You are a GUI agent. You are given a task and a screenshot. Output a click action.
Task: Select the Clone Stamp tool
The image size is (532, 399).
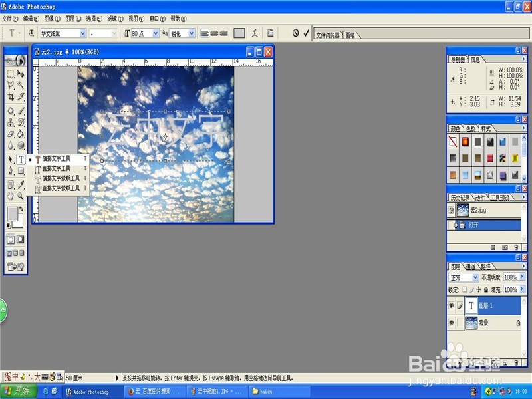[x=11, y=122]
